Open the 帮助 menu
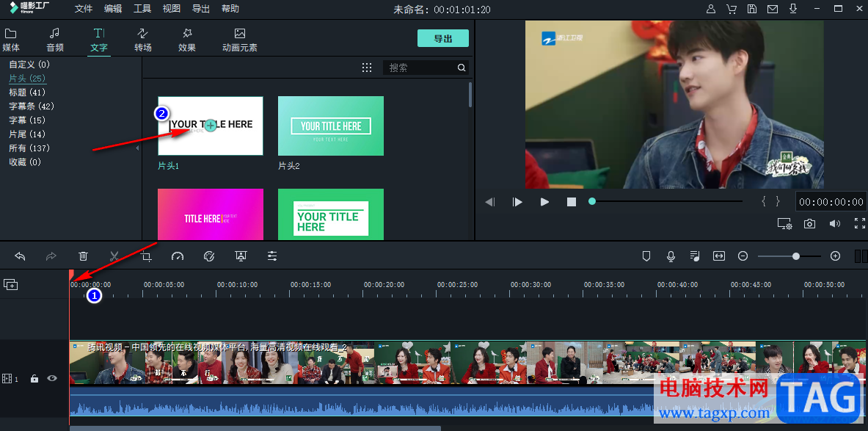This screenshot has width=868, height=431. click(230, 9)
